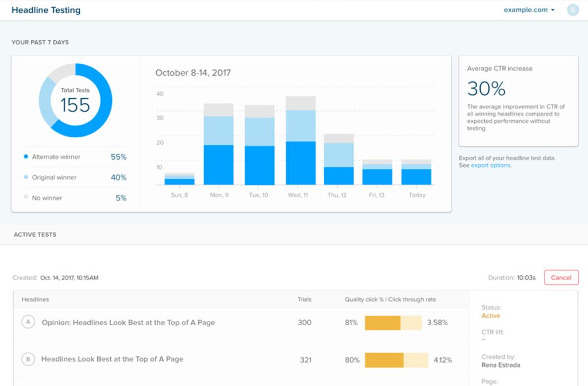Click the Total Tests donut chart

point(75,101)
